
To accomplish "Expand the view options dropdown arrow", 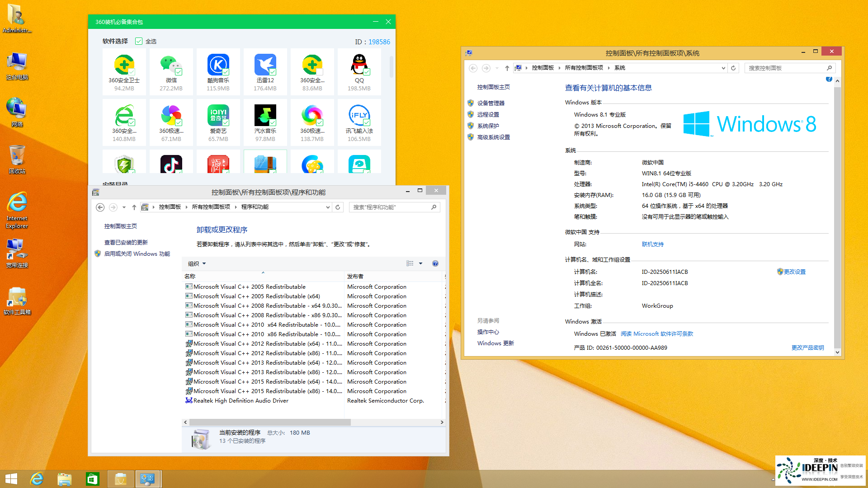I will [420, 263].
